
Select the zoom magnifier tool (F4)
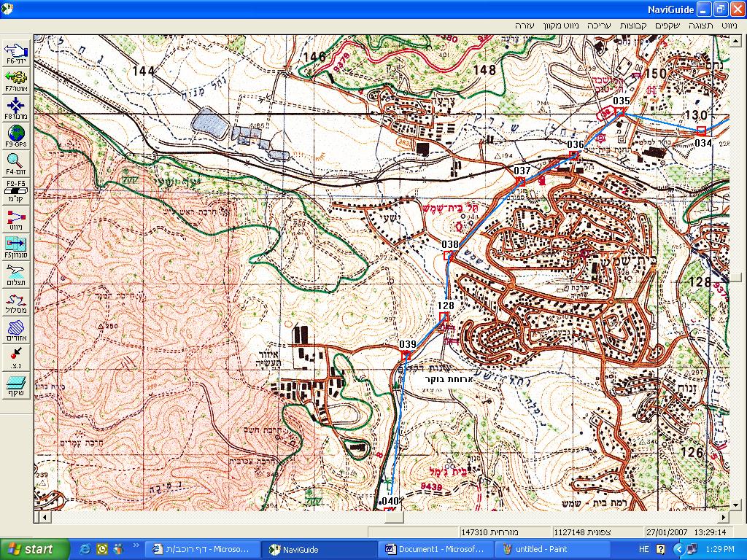coord(16,162)
